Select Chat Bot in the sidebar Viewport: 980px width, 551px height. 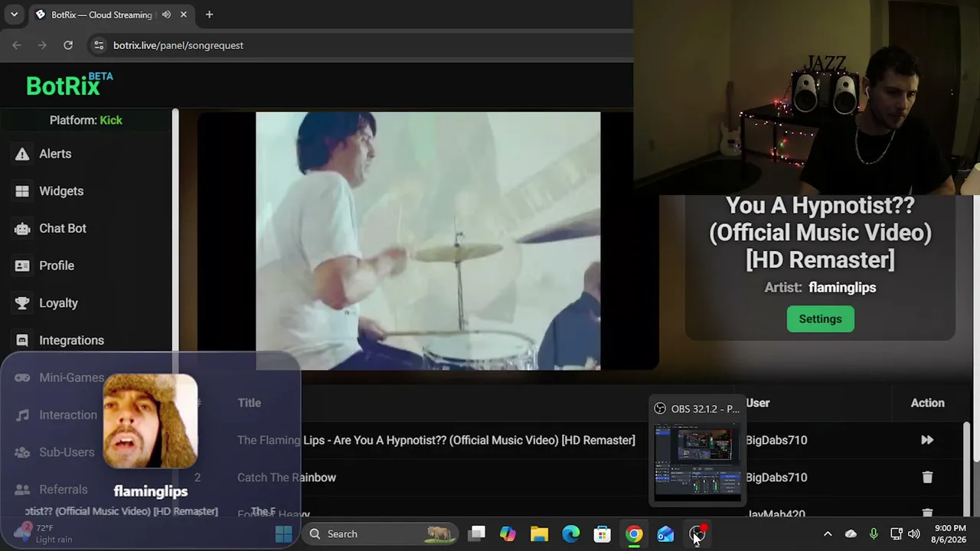pos(63,228)
